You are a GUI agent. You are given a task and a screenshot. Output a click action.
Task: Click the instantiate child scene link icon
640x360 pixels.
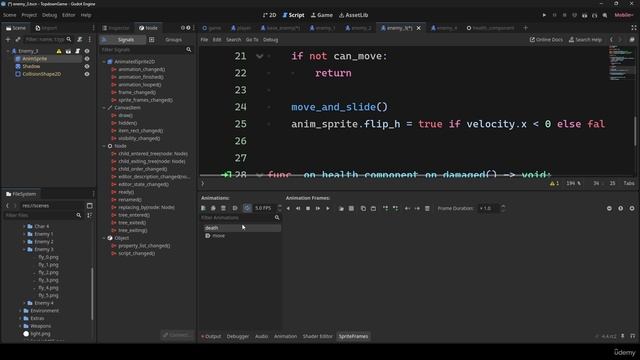click(x=18, y=39)
